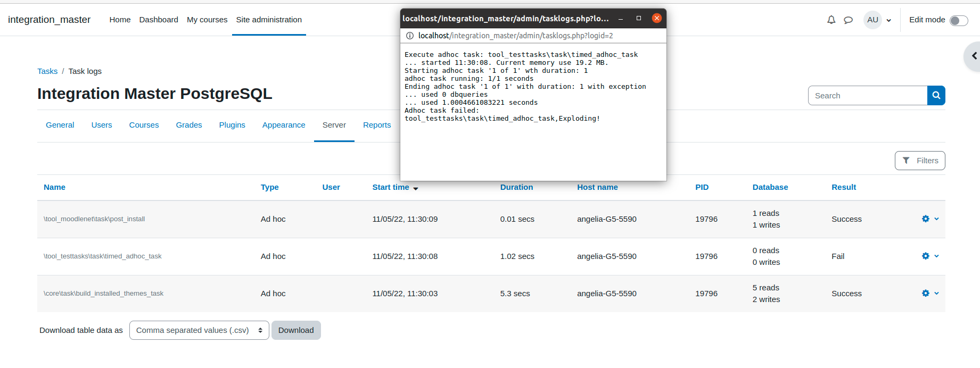Switch to the Appearance tab
This screenshot has width=980, height=368.
point(284,125)
